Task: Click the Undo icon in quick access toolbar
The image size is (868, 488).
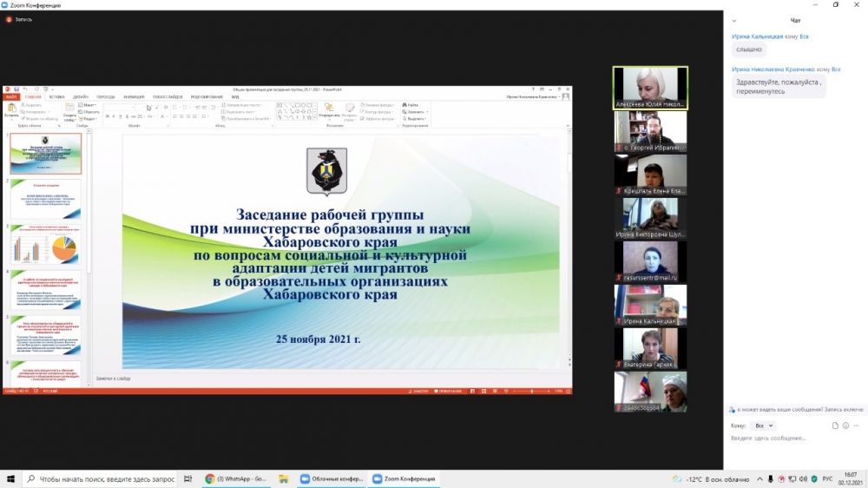Action: 25,89
